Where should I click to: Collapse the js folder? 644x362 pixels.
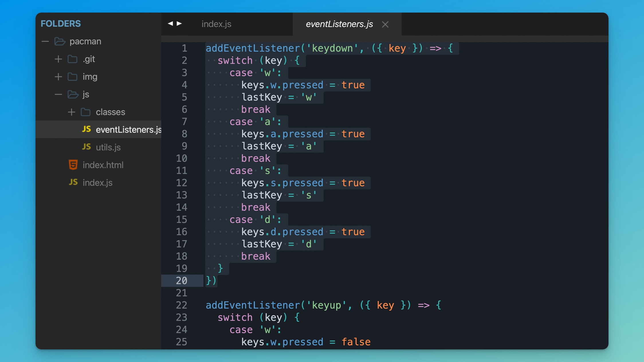[x=58, y=94]
